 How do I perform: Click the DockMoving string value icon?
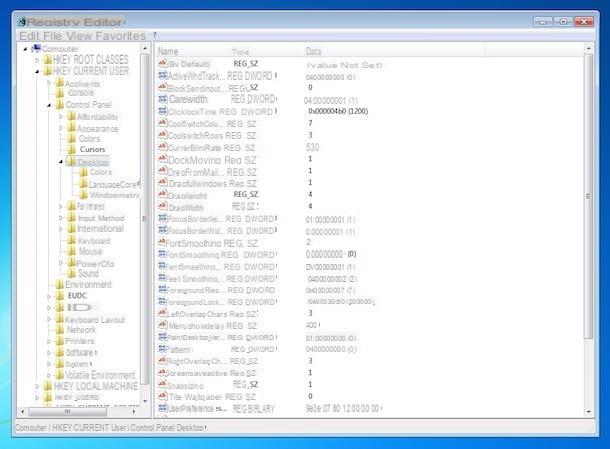tap(162, 159)
